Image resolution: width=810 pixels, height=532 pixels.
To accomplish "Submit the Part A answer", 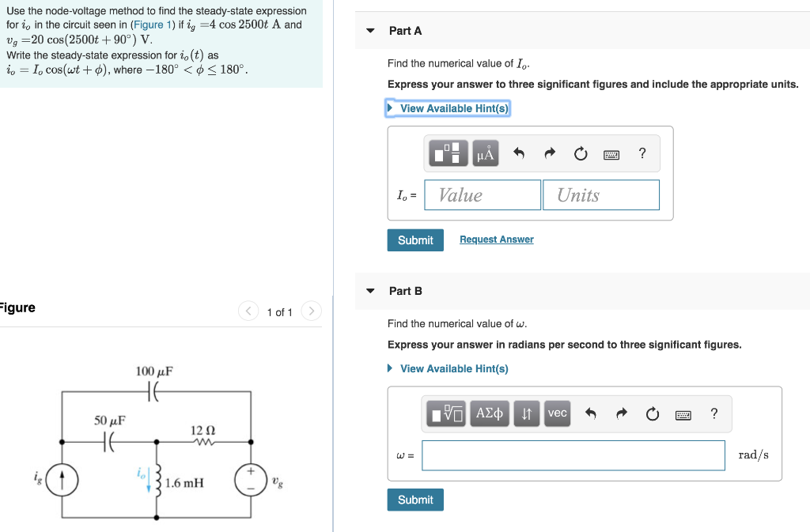I will (x=415, y=240).
